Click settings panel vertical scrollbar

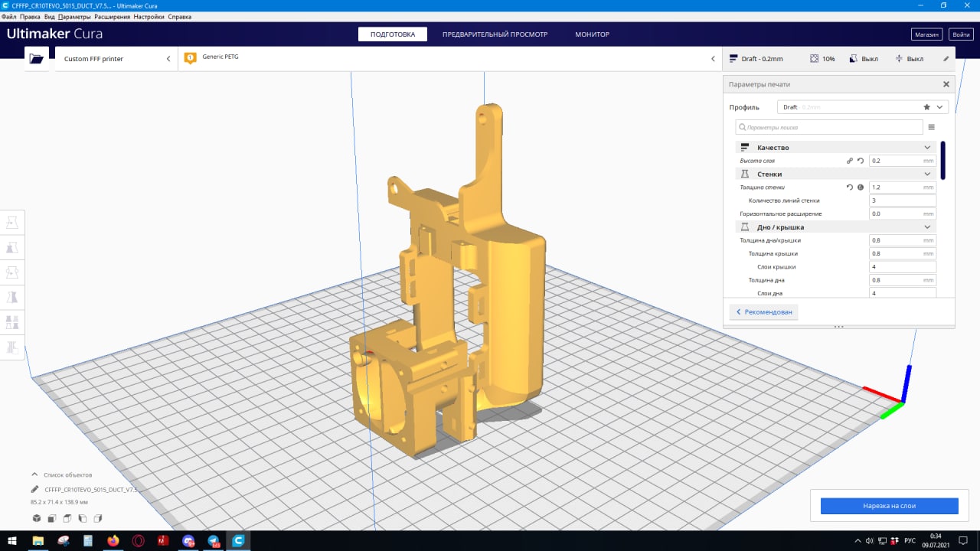click(x=942, y=160)
